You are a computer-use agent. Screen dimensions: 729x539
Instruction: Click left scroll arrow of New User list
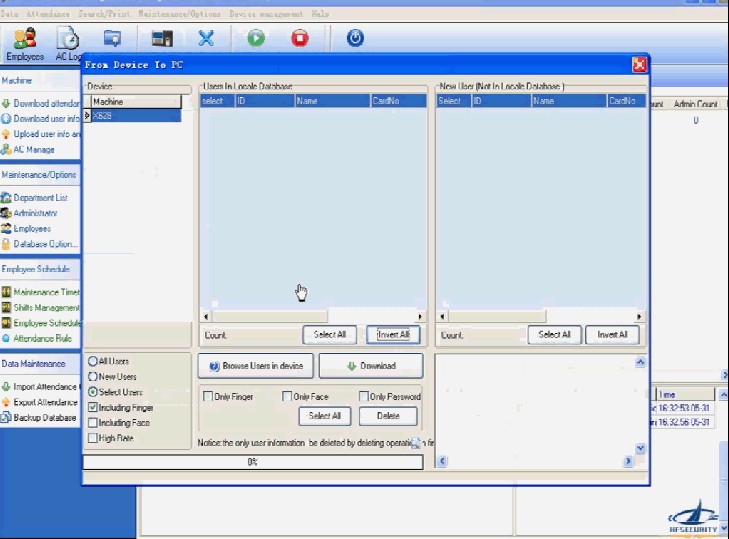tap(442, 317)
